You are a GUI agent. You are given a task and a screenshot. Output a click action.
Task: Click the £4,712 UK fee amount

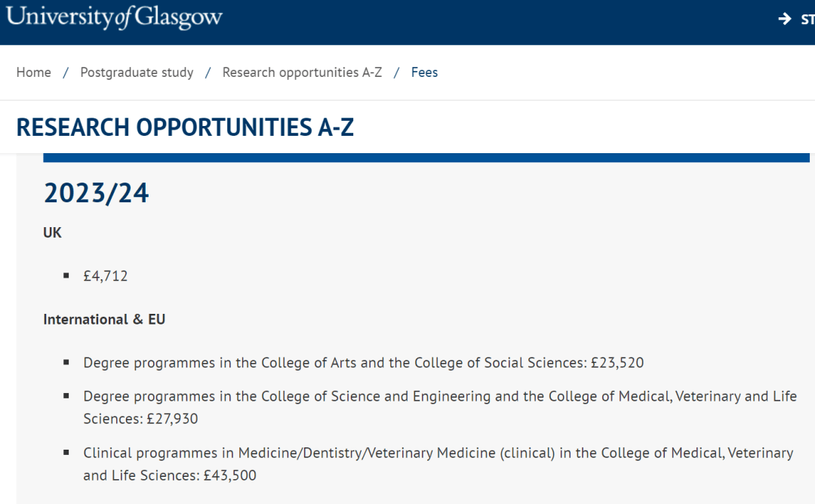[106, 276]
